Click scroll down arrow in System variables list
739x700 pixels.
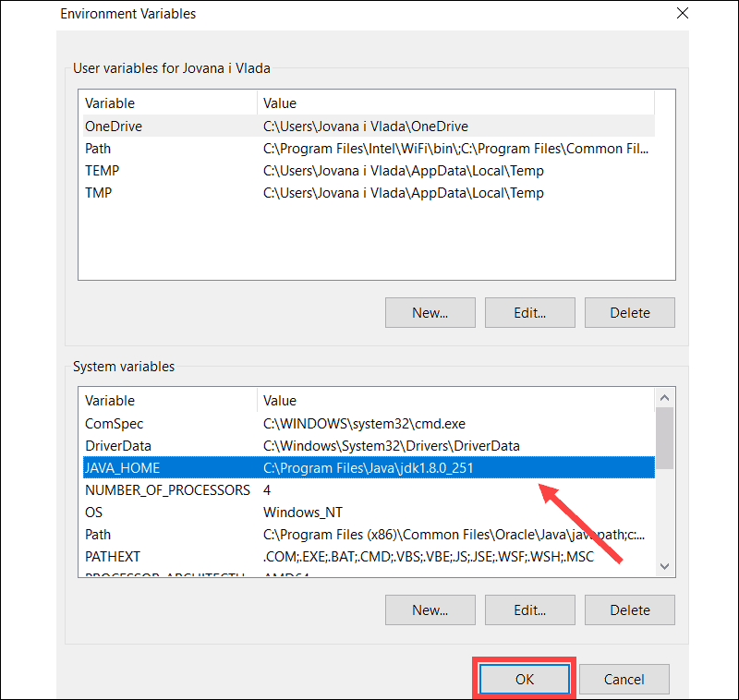pyautogui.click(x=664, y=566)
